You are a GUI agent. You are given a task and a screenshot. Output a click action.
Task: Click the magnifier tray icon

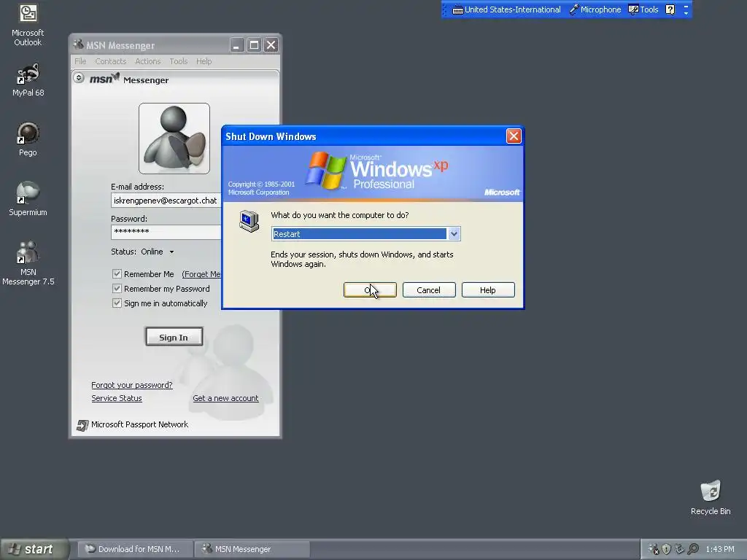pyautogui.click(x=693, y=549)
